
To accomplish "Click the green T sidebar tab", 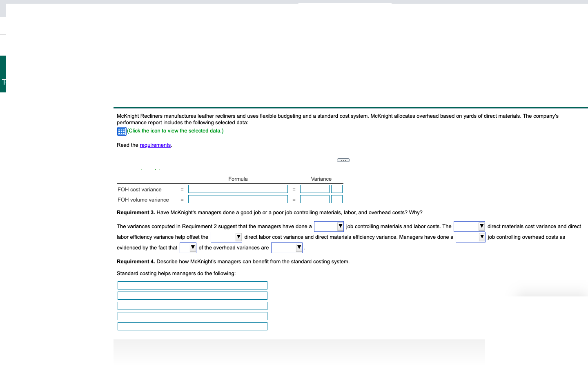I will pos(3,74).
